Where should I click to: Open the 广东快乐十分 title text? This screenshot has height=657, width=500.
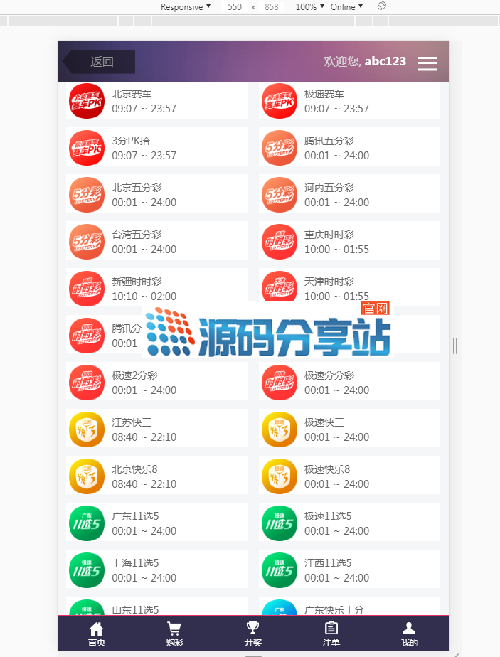pos(334,610)
